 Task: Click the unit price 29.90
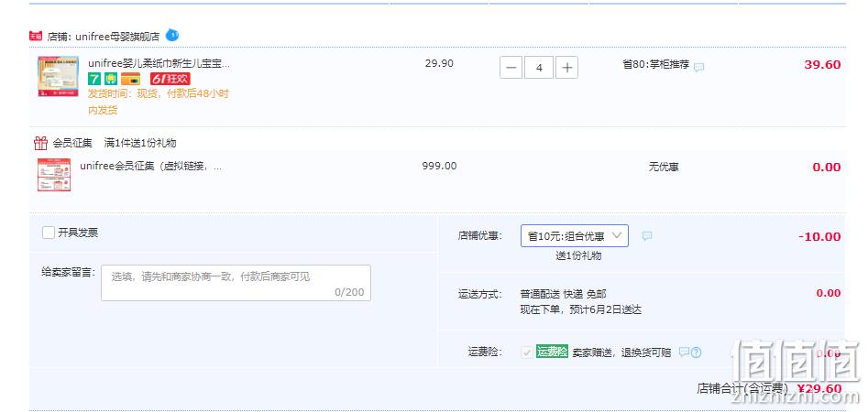click(439, 63)
